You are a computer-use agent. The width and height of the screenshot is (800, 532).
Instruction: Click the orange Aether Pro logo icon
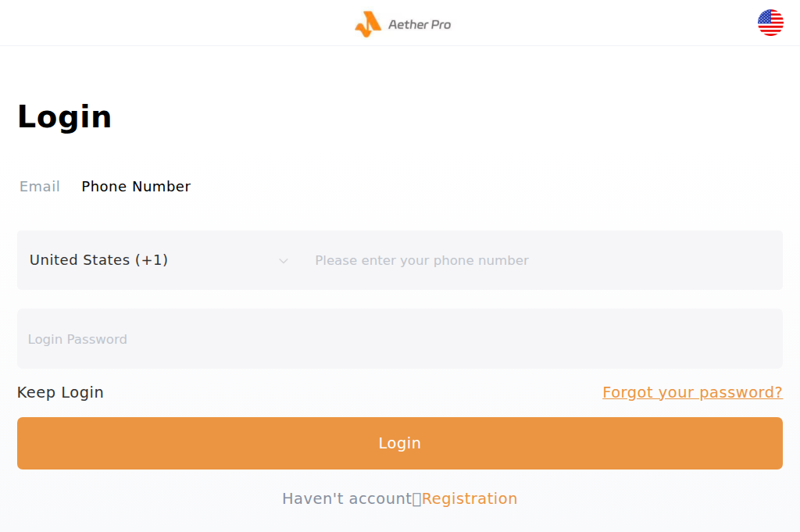pyautogui.click(x=368, y=24)
